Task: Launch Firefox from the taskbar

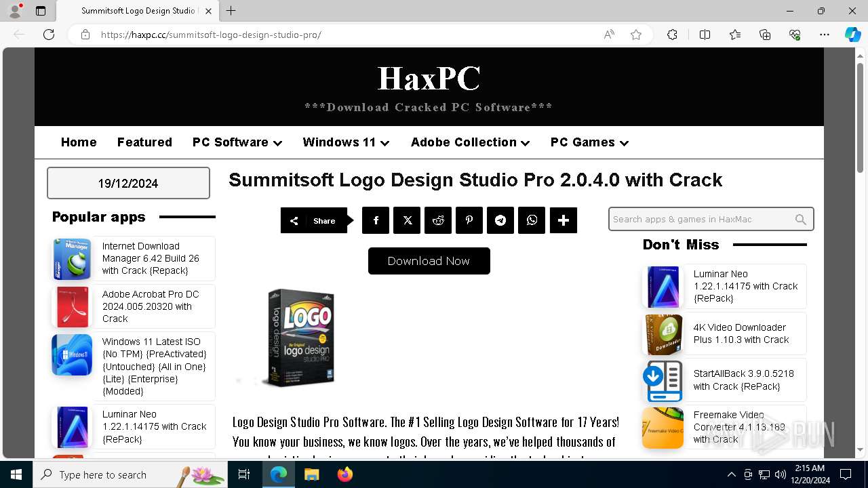Action: tap(344, 474)
